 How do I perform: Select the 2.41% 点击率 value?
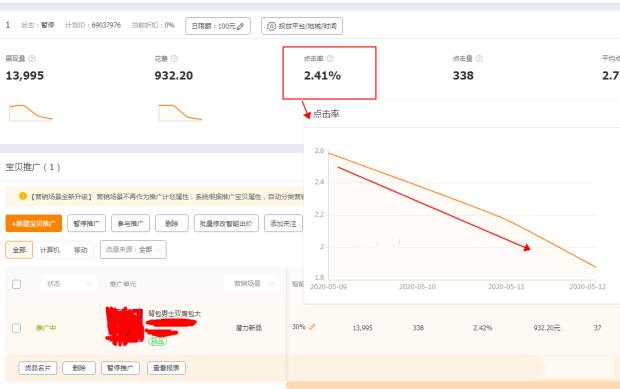322,76
